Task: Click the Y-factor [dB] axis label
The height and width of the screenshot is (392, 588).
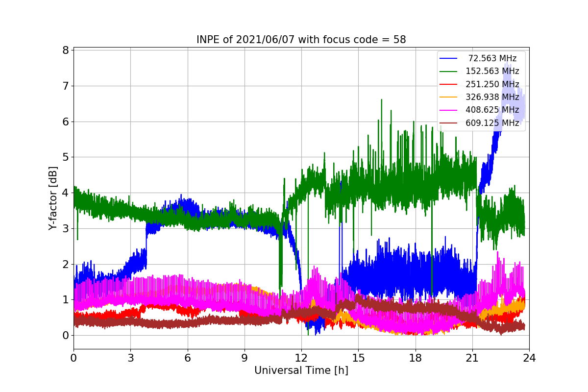Action: 52,198
